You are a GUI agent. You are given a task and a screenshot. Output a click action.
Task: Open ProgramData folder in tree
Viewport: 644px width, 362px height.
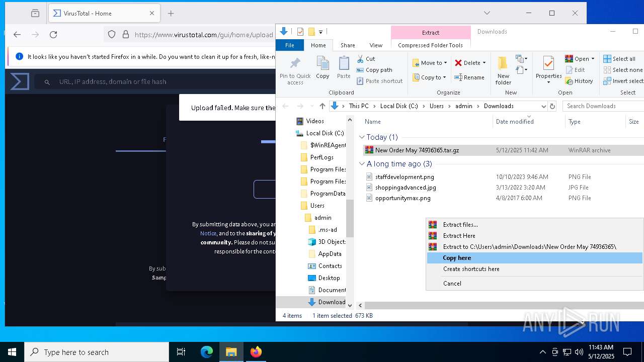(x=328, y=194)
